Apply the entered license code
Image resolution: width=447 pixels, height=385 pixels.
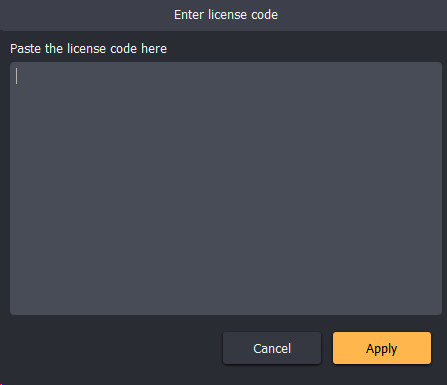(382, 348)
